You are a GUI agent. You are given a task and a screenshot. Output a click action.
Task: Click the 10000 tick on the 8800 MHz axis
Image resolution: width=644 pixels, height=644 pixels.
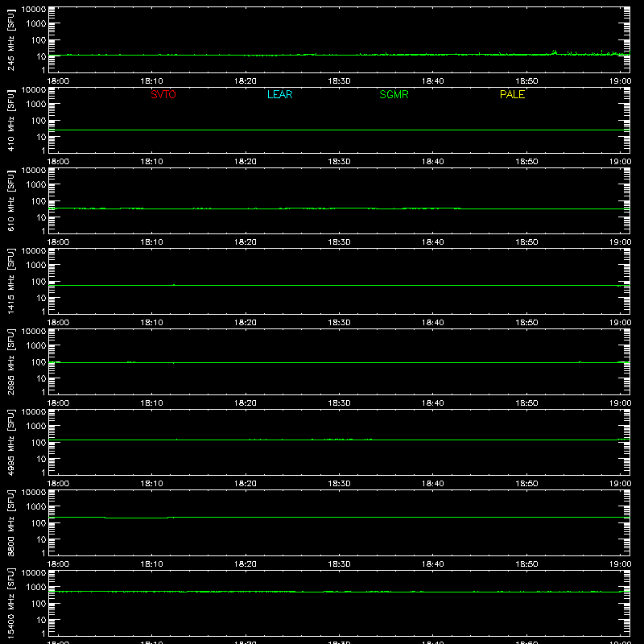34,492
